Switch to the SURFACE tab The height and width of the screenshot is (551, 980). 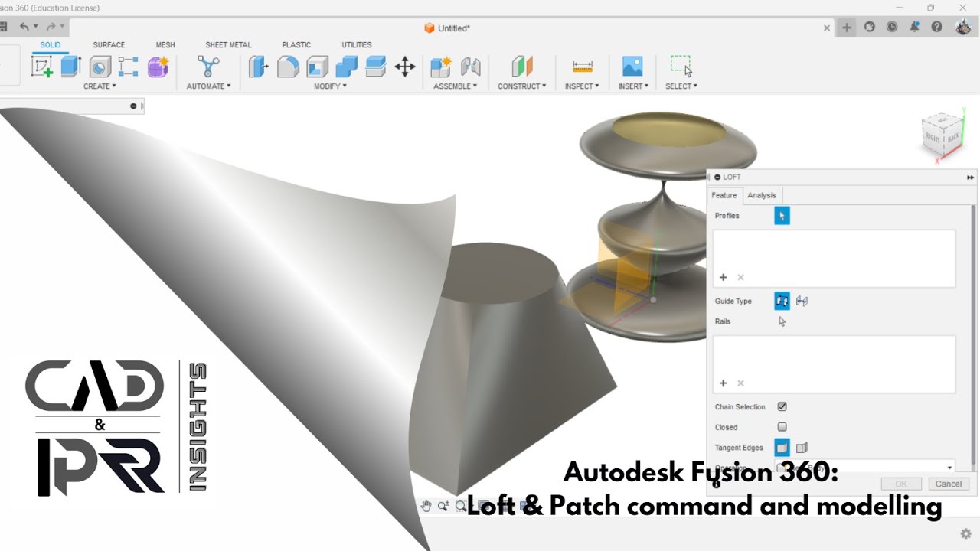[x=109, y=45]
